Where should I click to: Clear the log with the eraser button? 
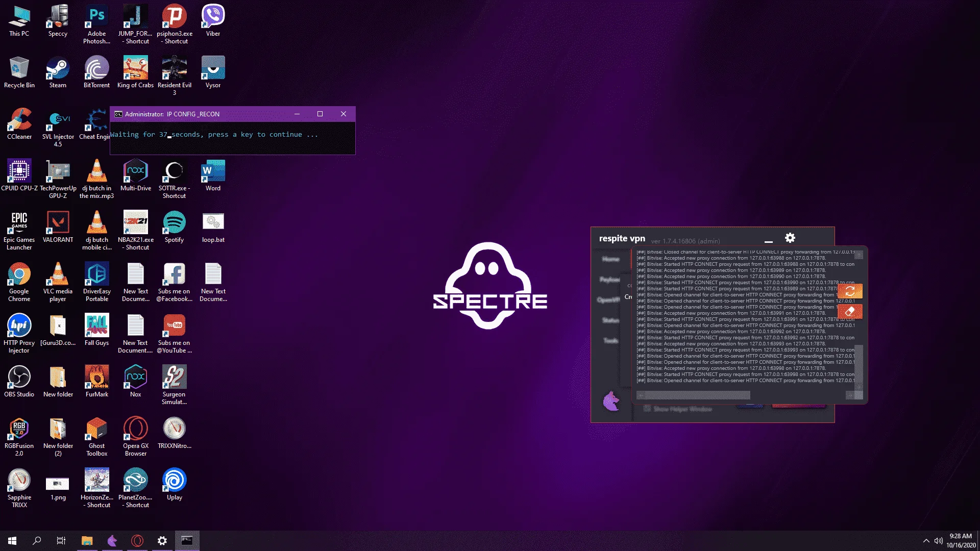tap(850, 311)
